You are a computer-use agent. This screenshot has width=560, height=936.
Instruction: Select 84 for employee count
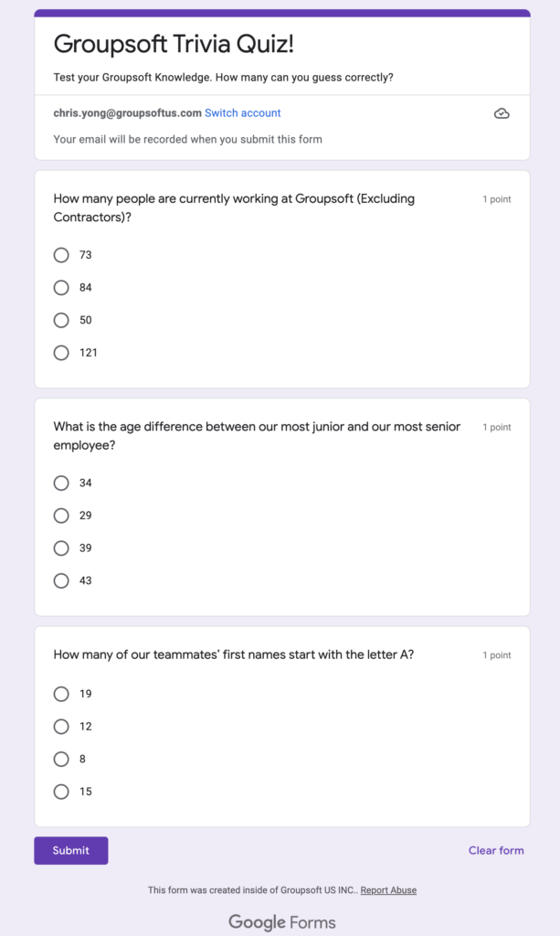point(61,288)
